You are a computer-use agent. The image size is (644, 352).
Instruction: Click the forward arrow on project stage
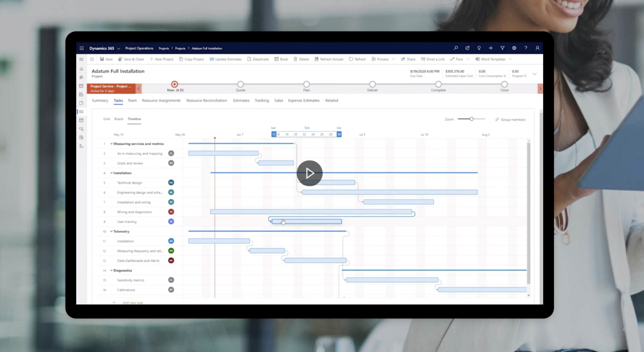540,88
